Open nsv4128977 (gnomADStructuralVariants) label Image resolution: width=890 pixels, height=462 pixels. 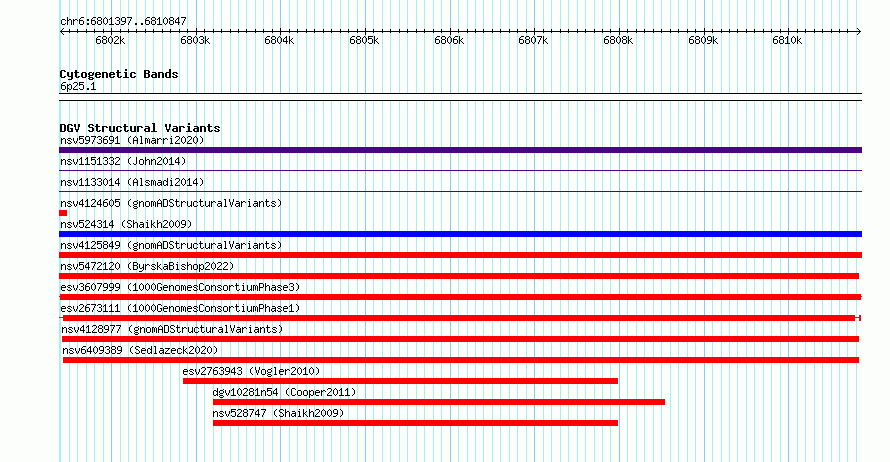coord(172,329)
